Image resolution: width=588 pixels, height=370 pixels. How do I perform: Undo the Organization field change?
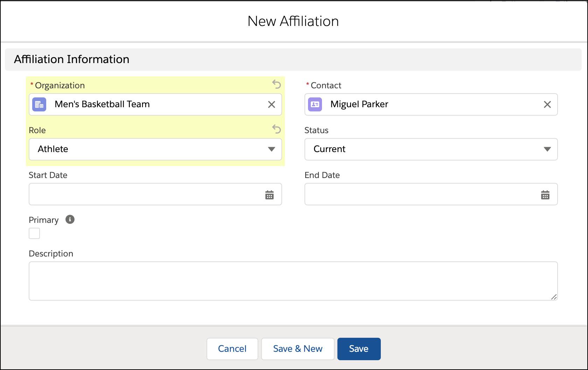click(276, 84)
